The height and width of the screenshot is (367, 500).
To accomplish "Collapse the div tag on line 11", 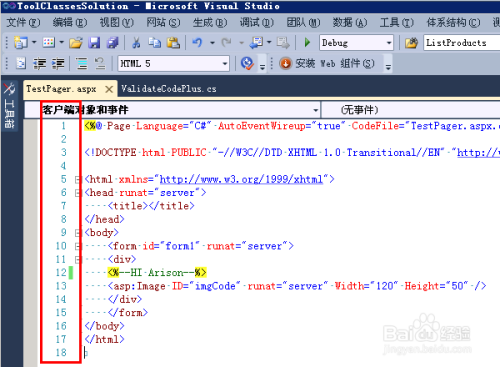I will click(78, 260).
